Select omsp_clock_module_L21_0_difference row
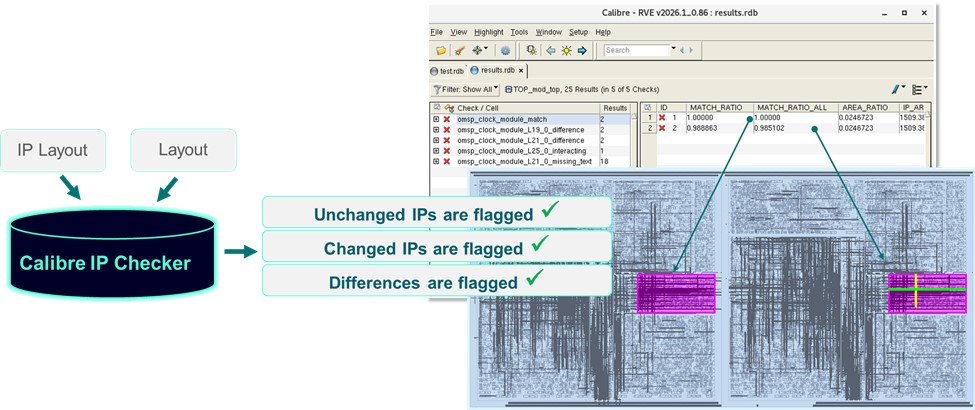Screen dimensions: 975x410 (530, 140)
